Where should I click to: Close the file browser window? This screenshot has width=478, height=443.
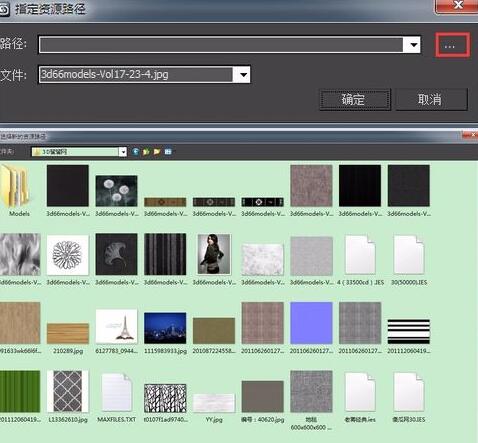470,135
